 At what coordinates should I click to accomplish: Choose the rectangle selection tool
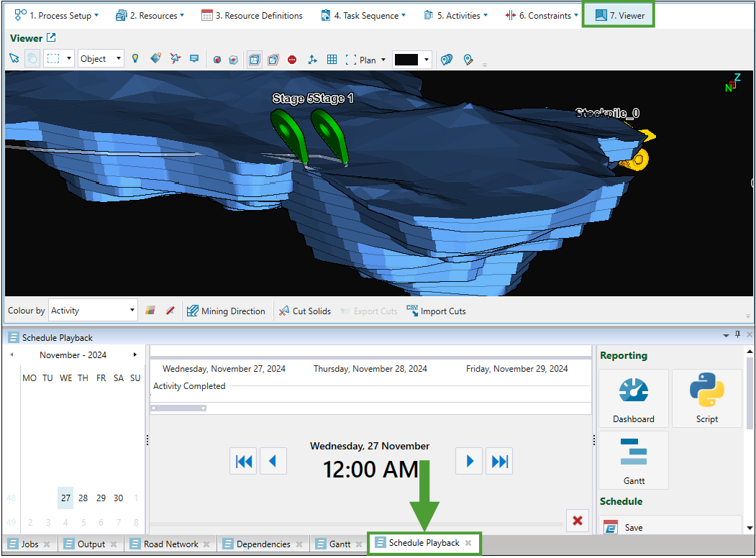click(53, 59)
